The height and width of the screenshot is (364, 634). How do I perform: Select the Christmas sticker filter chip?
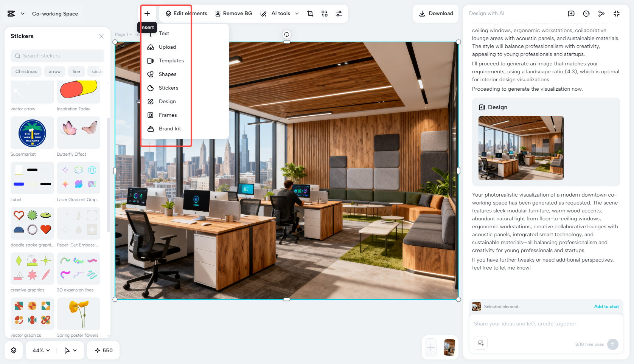26,71
